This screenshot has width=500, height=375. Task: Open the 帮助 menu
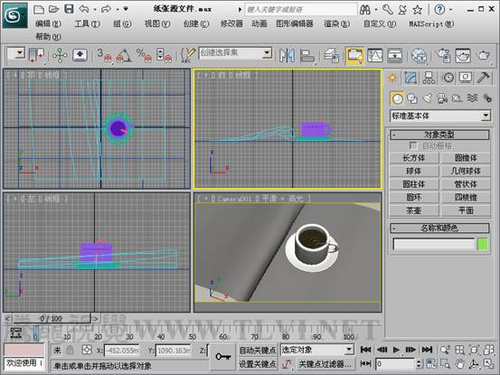coord(48,36)
